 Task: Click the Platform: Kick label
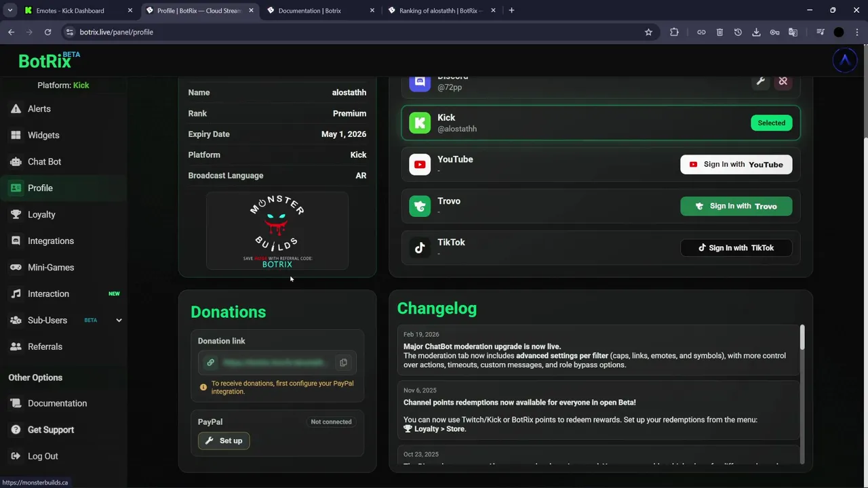(63, 85)
